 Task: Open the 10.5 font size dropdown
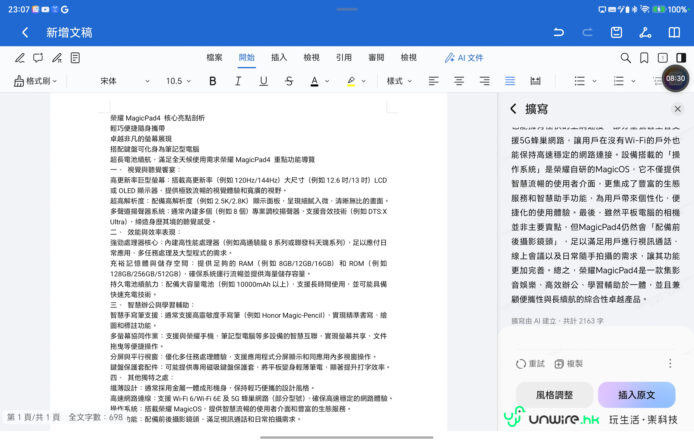coord(178,81)
